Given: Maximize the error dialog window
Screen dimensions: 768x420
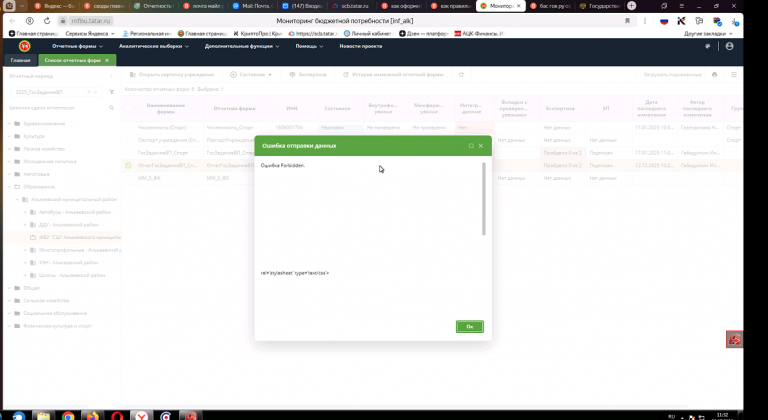Looking at the screenshot, I should pyautogui.click(x=471, y=146).
